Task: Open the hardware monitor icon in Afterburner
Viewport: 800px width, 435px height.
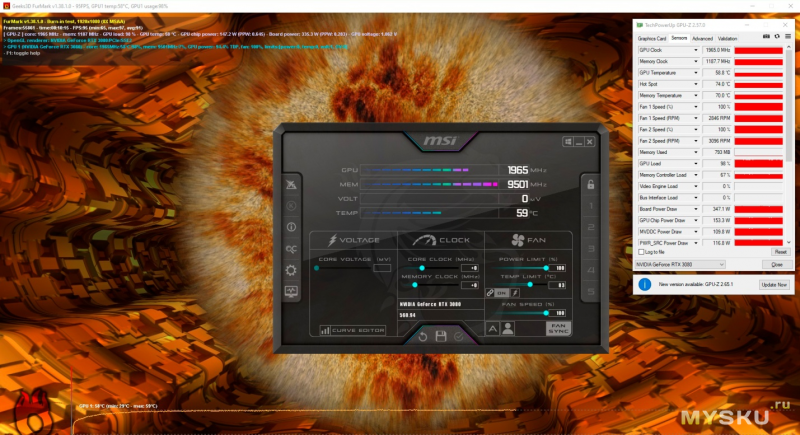Action: 291,292
